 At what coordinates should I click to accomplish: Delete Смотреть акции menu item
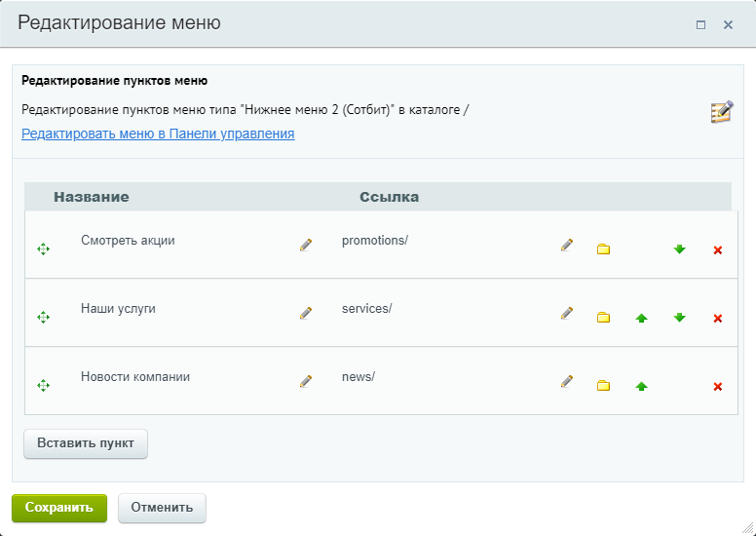point(717,249)
